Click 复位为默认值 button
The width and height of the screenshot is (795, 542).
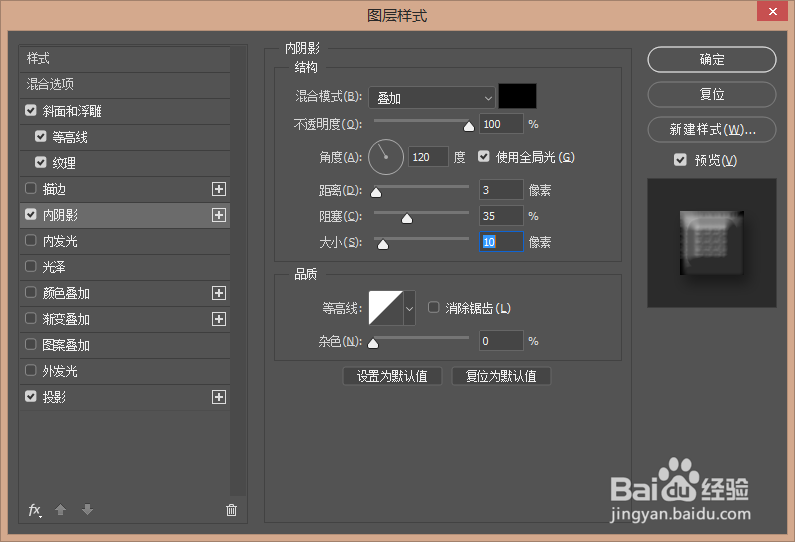tap(501, 376)
